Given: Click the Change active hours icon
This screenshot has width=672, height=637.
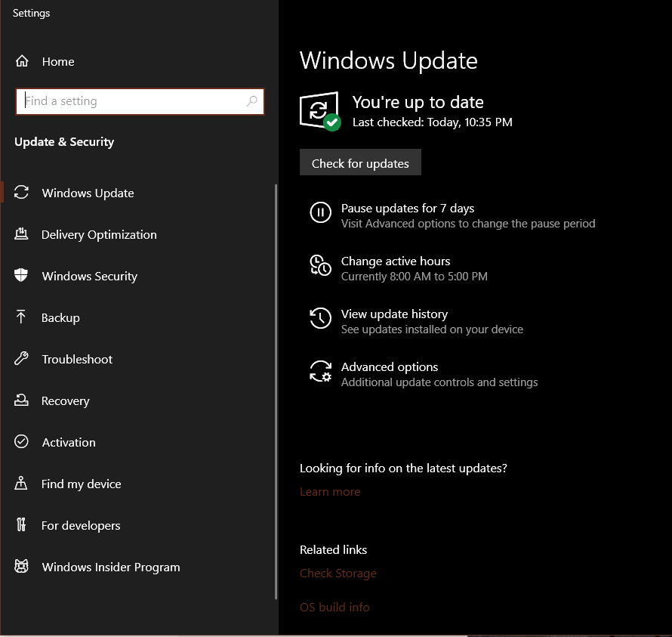Looking at the screenshot, I should point(320,265).
